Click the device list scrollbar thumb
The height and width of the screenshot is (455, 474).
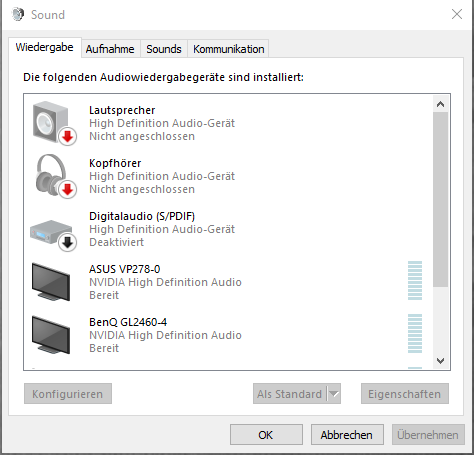pyautogui.click(x=440, y=199)
